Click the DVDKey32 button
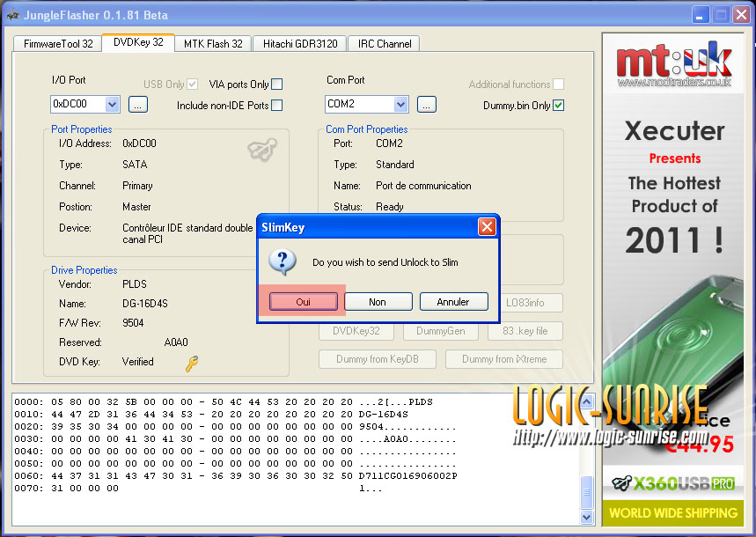 [356, 331]
